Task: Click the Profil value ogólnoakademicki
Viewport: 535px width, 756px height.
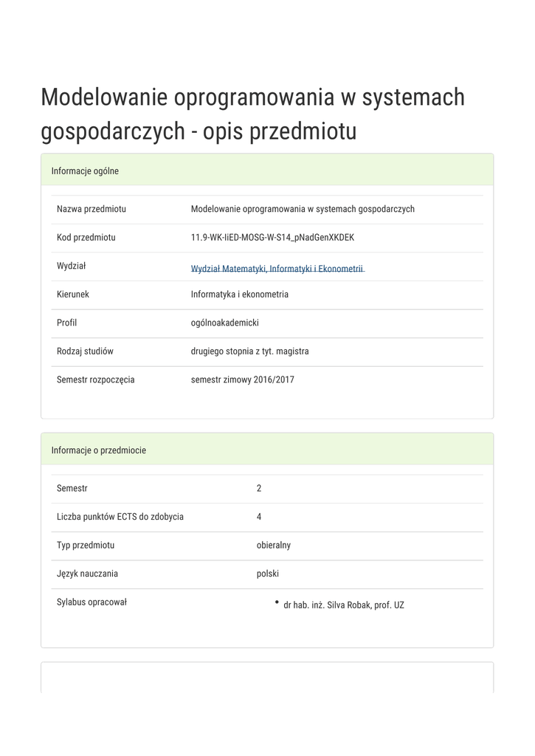Action: click(224, 323)
